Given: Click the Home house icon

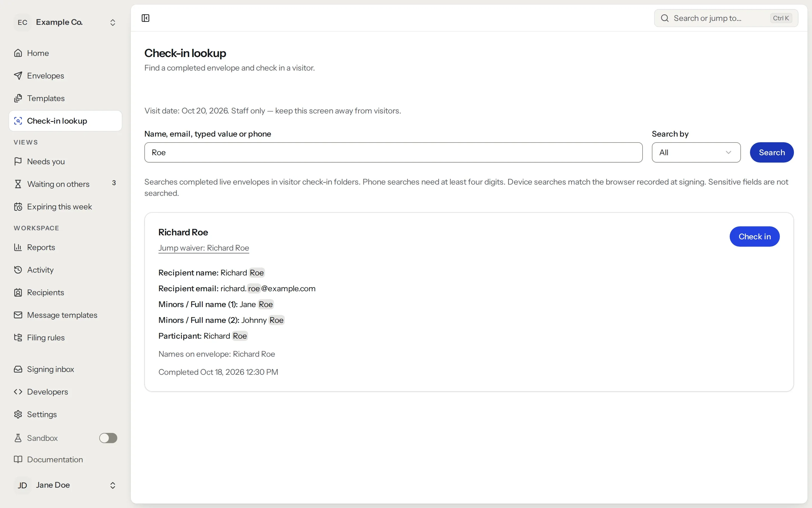Looking at the screenshot, I should [18, 53].
